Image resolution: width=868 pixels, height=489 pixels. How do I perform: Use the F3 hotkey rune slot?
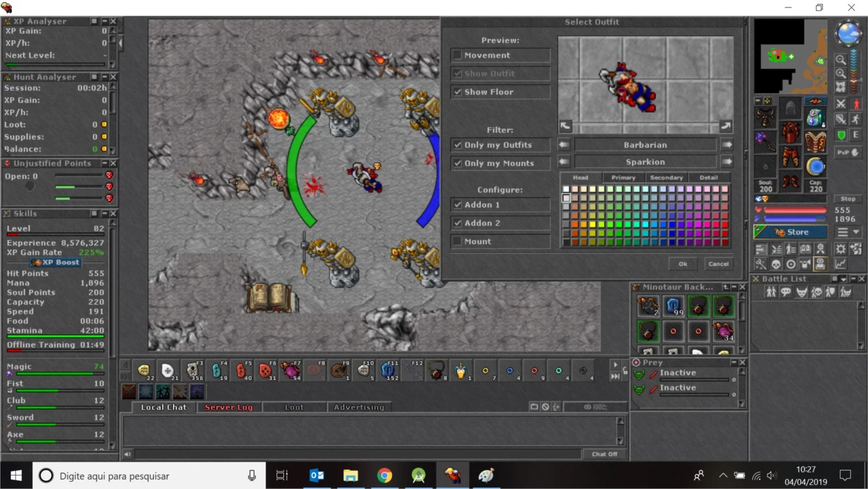pos(193,370)
